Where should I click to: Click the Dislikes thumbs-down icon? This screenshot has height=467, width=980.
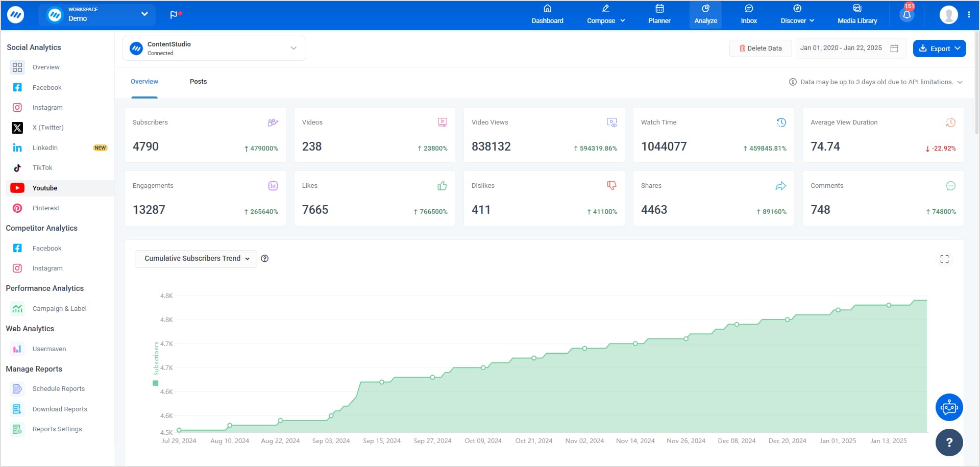pyautogui.click(x=611, y=186)
